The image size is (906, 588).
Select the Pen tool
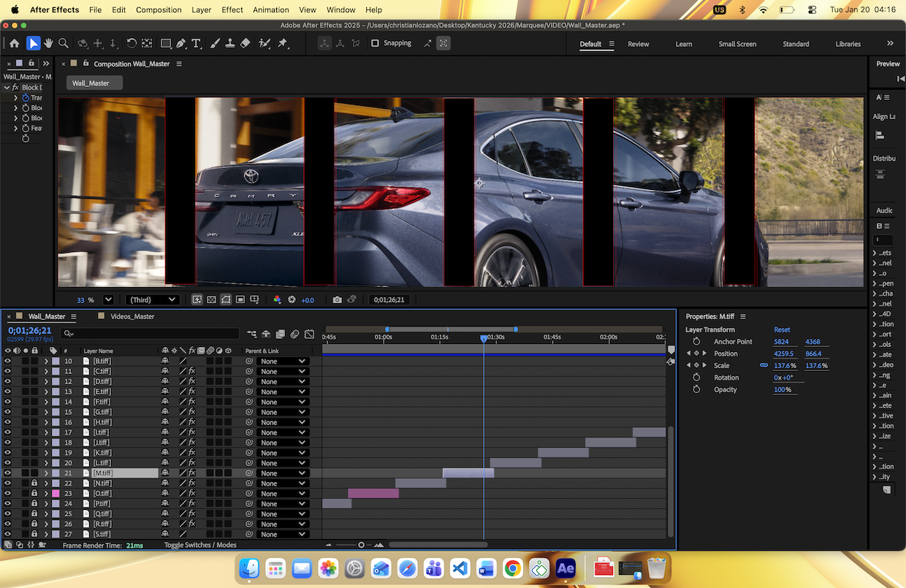[x=180, y=43]
